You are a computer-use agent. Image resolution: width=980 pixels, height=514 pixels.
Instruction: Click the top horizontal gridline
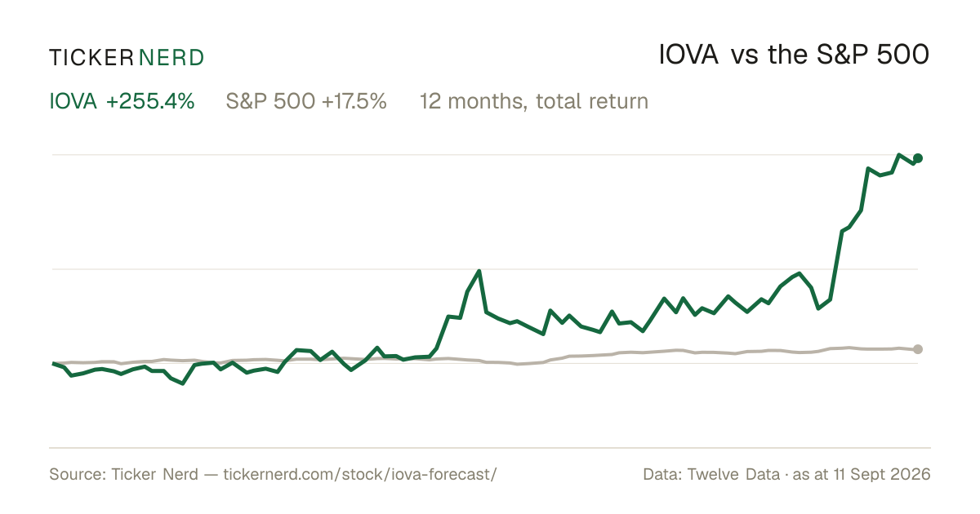[x=485, y=154]
